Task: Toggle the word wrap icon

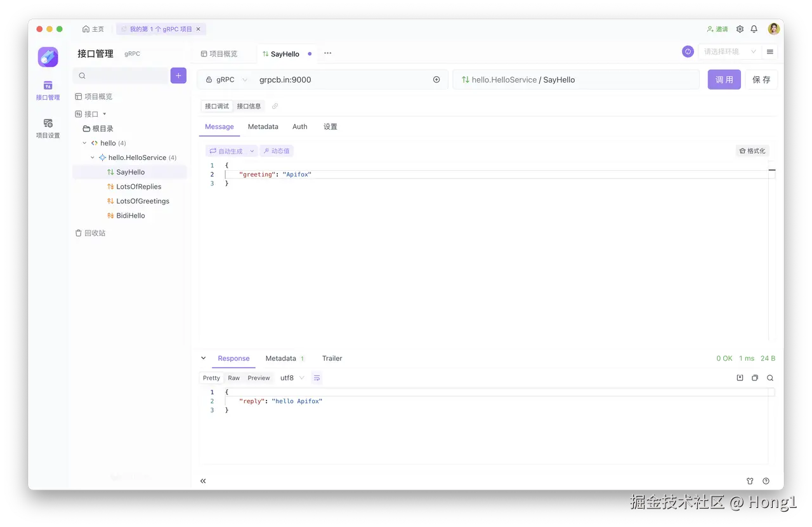Action: pos(317,378)
